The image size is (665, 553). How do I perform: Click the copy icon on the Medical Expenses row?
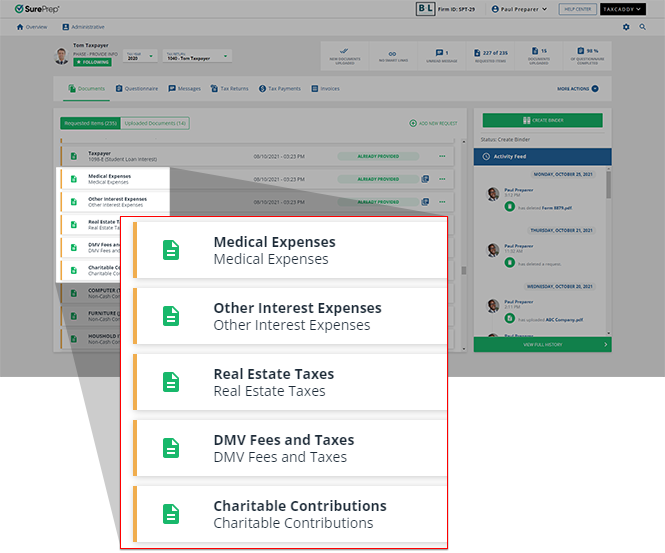click(x=425, y=179)
